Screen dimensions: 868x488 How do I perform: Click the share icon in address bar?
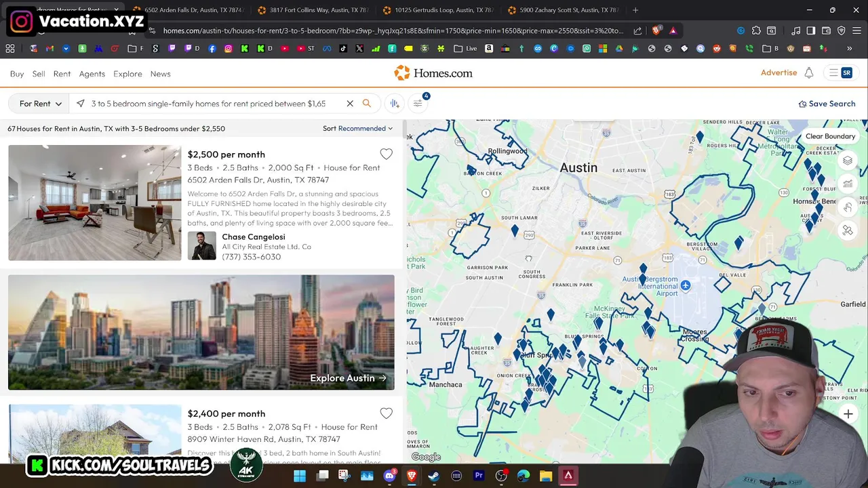637,30
